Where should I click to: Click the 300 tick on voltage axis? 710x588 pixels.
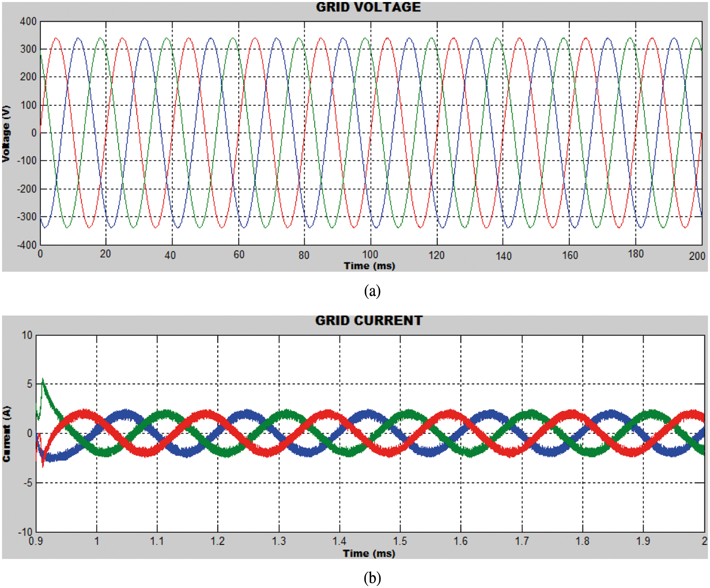(x=28, y=49)
